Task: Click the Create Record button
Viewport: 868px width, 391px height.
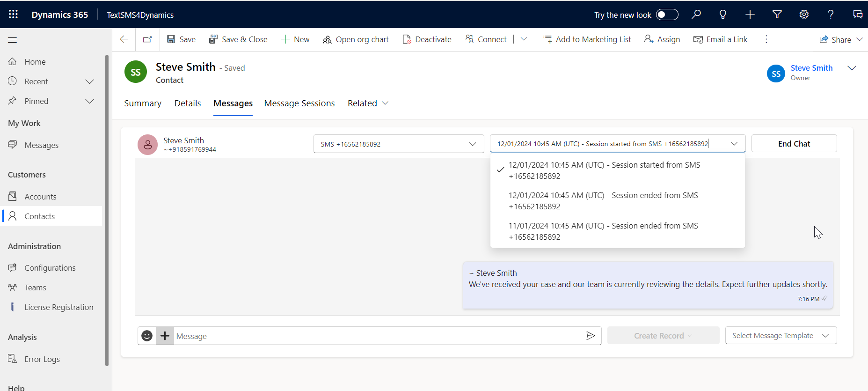Action: tap(663, 336)
